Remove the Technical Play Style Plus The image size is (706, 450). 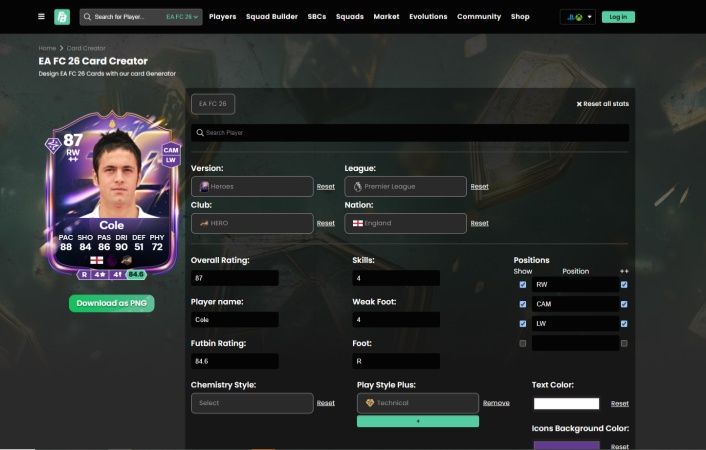(496, 403)
